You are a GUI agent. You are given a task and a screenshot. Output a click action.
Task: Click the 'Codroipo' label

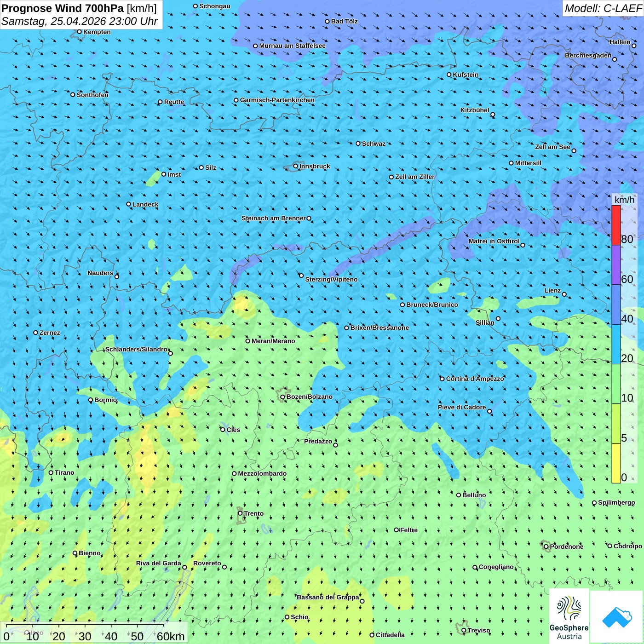coord(628,546)
